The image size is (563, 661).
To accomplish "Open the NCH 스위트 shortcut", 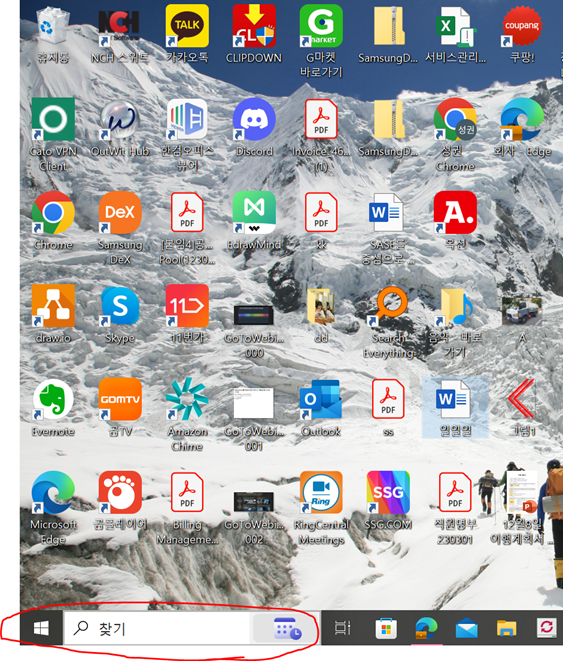I will pyautogui.click(x=119, y=28).
